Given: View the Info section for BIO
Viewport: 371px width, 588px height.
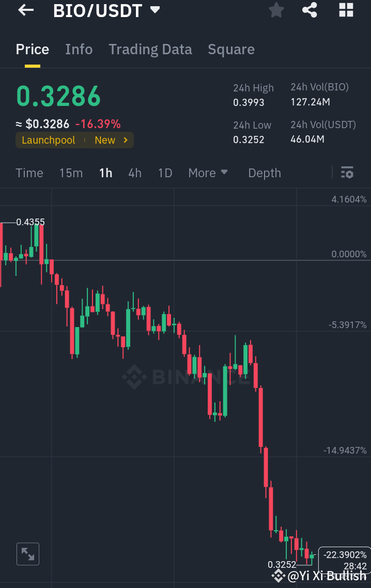Looking at the screenshot, I should pyautogui.click(x=79, y=49).
